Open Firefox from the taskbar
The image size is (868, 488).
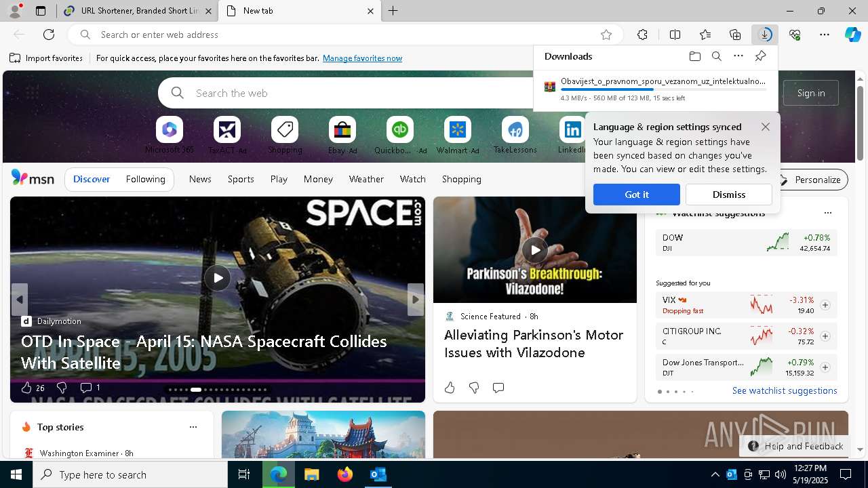click(x=345, y=474)
